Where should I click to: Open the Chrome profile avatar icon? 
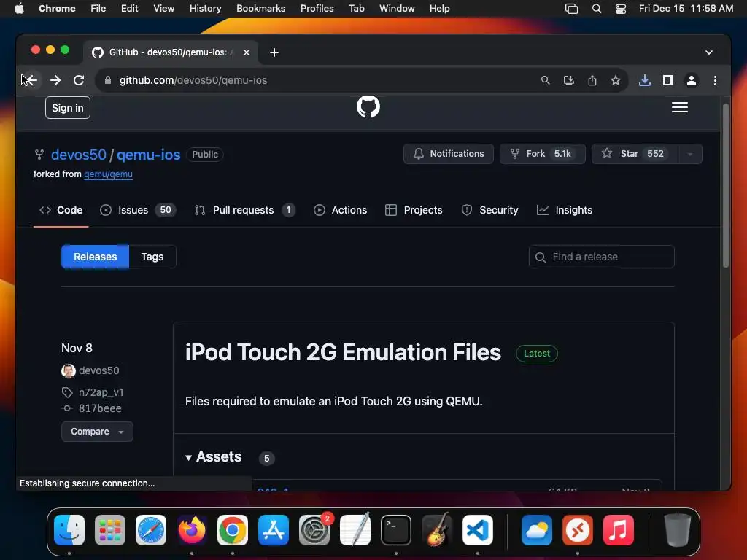(x=692, y=80)
